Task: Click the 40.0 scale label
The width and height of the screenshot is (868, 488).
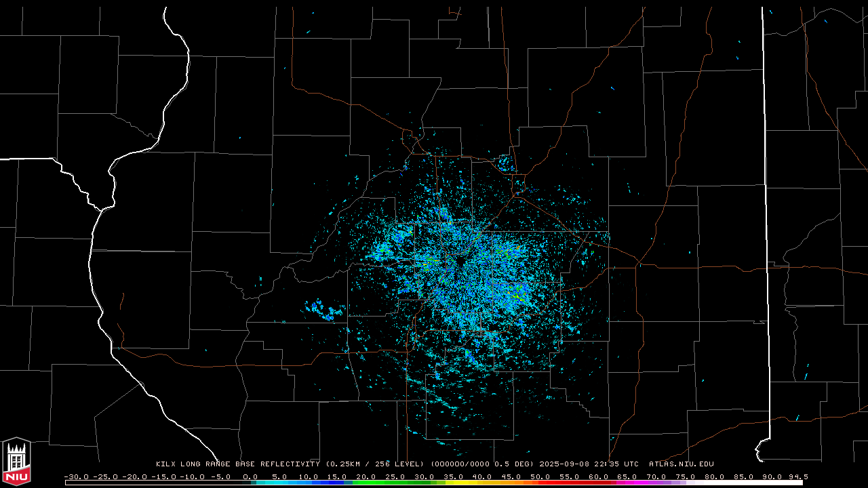Action: pos(482,476)
